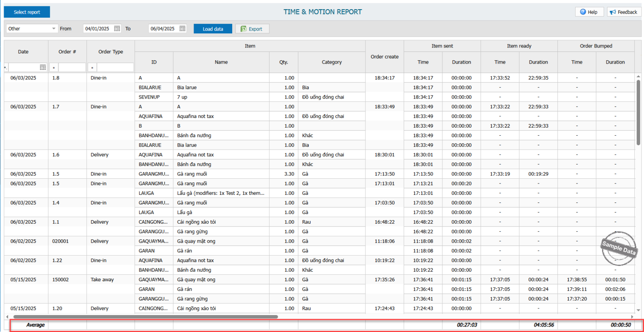Click the horizontal scroll left arrow
The width and height of the screenshot is (644, 332).
pos(7,317)
